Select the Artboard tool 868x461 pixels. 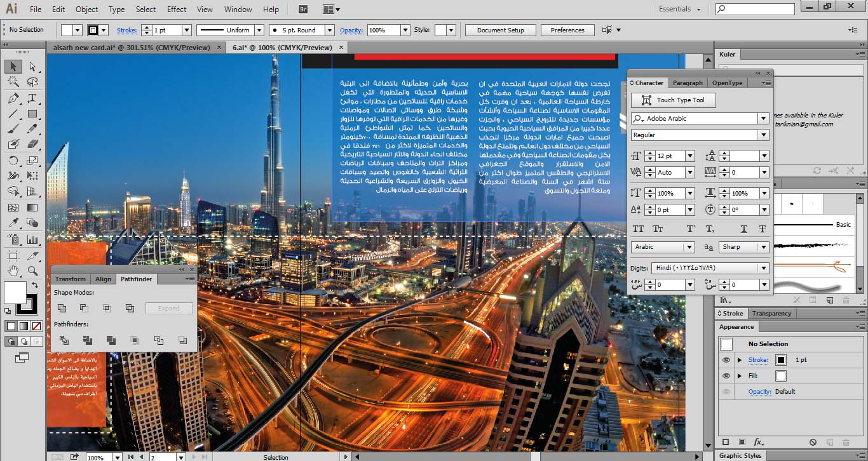click(x=13, y=255)
